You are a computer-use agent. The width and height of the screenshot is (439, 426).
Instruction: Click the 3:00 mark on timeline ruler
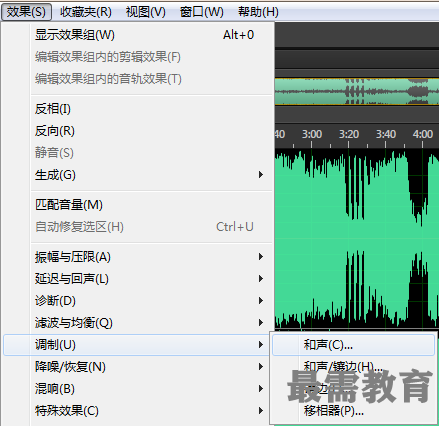click(312, 134)
